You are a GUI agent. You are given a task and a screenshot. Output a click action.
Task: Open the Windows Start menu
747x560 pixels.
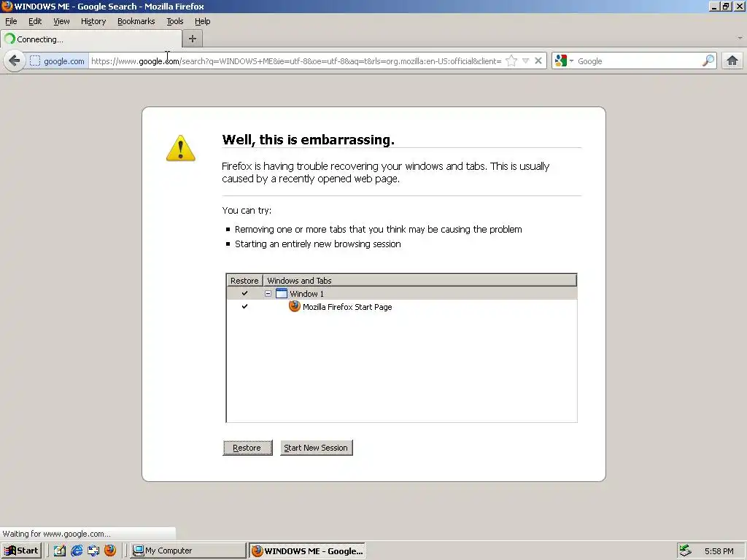22,551
